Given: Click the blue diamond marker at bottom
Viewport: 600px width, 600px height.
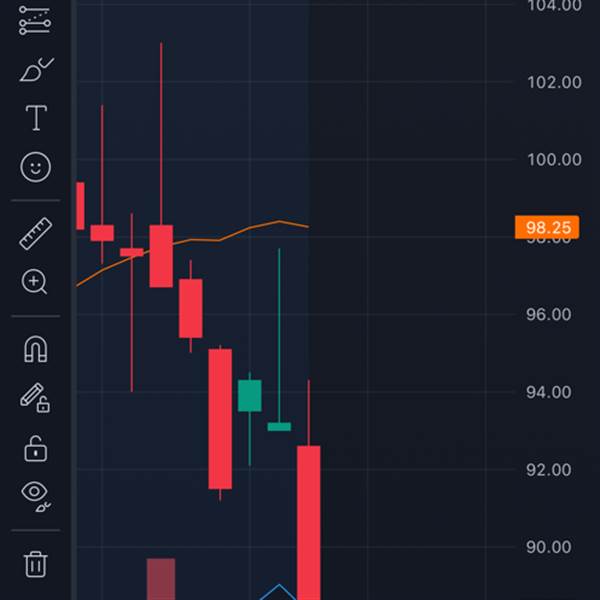Looking at the screenshot, I should point(279,592).
